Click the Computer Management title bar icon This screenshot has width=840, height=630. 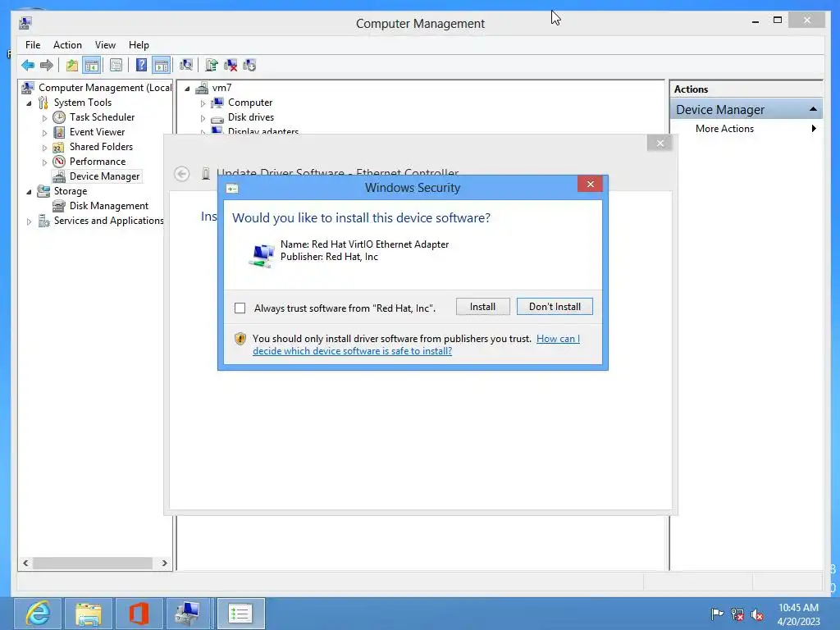[x=25, y=23]
